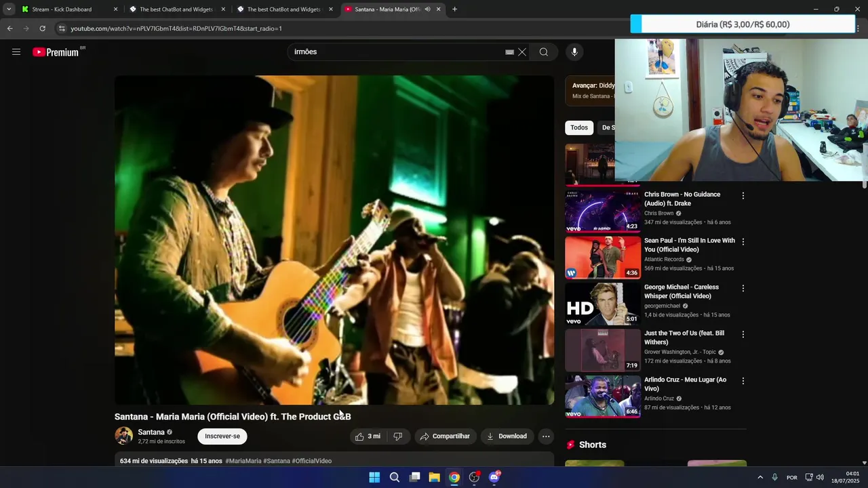The image size is (868, 488).
Task: Open Task View on the taskbar
Action: [414, 477]
